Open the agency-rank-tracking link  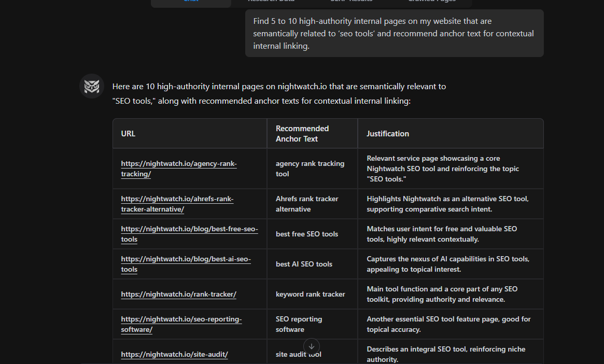pos(178,169)
